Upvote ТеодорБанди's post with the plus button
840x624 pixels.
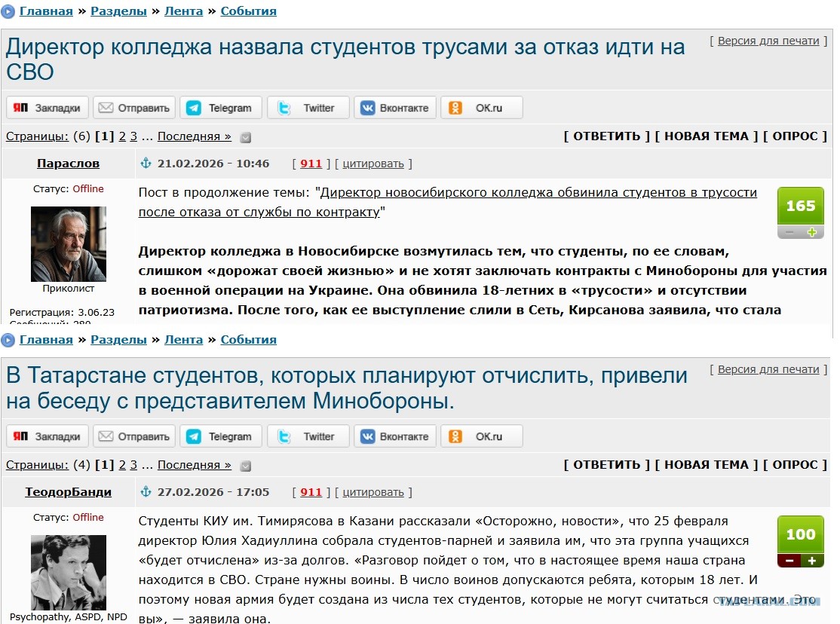pyautogui.click(x=811, y=561)
